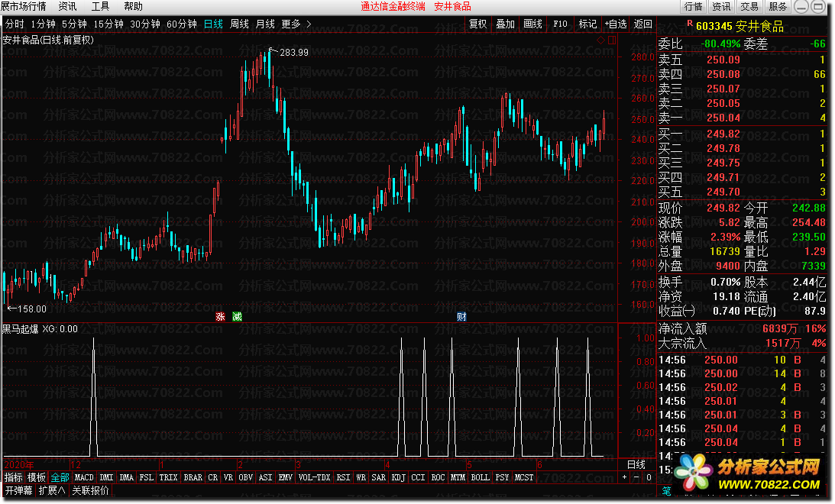
Task: Switch chart to the 60分钟 period
Action: point(181,24)
